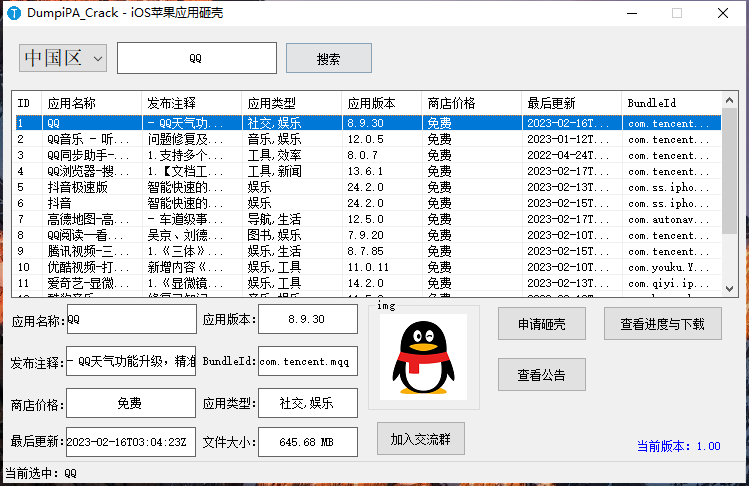Click the DumpiPA title bar app icon
The image size is (749, 486).
coord(14,13)
